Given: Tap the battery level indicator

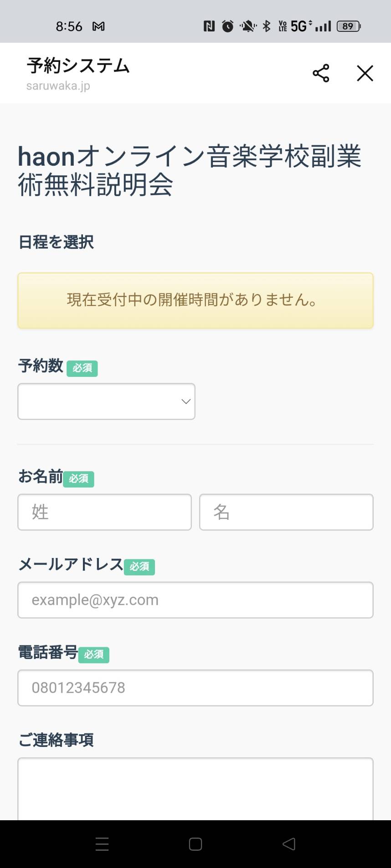Looking at the screenshot, I should pyautogui.click(x=349, y=26).
